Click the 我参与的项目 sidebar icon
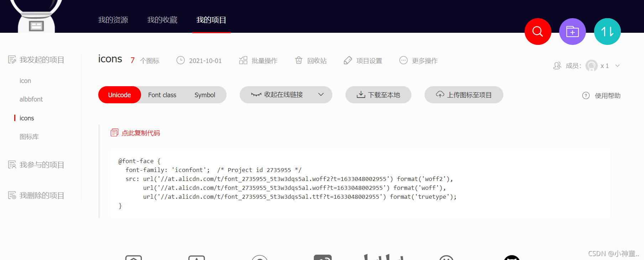The height and width of the screenshot is (260, 644). tap(12, 165)
